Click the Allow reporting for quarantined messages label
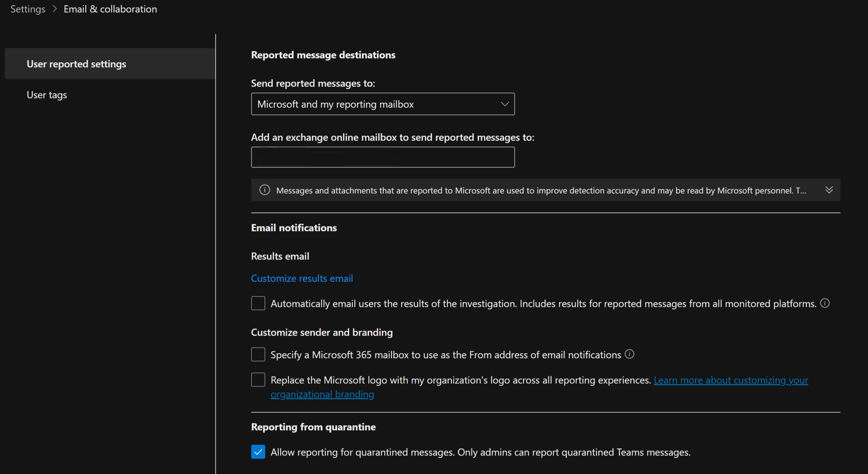This screenshot has width=868, height=474. 480,452
